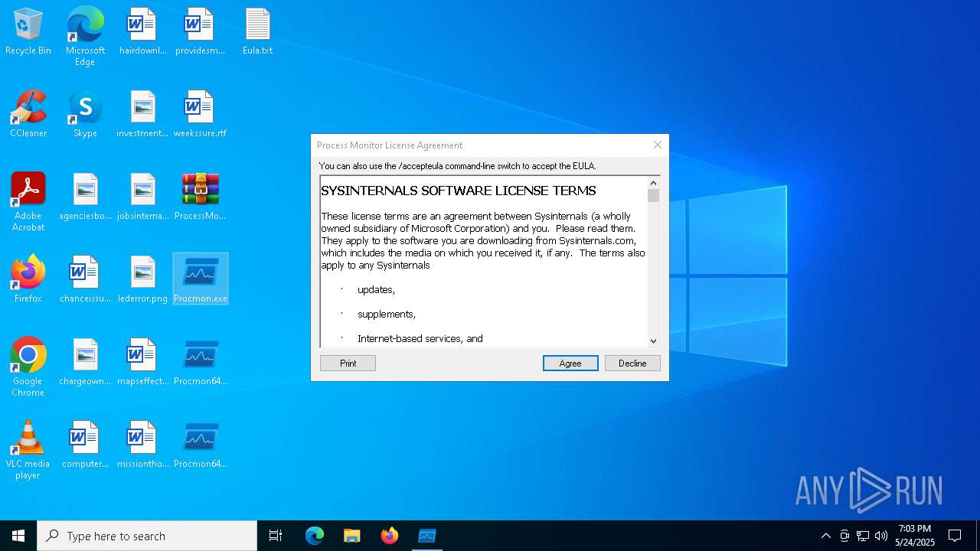980x551 pixels.
Task: Switch to Process Monitor taskbar button
Action: coord(426,536)
